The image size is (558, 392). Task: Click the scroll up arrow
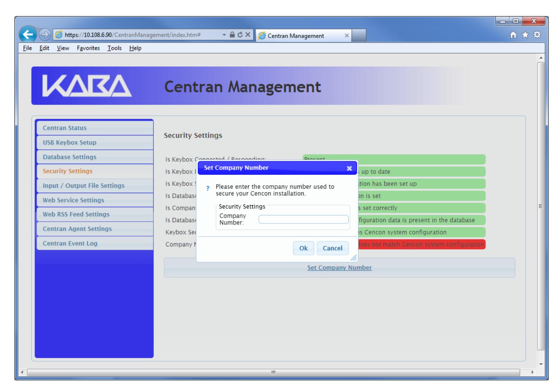point(541,57)
